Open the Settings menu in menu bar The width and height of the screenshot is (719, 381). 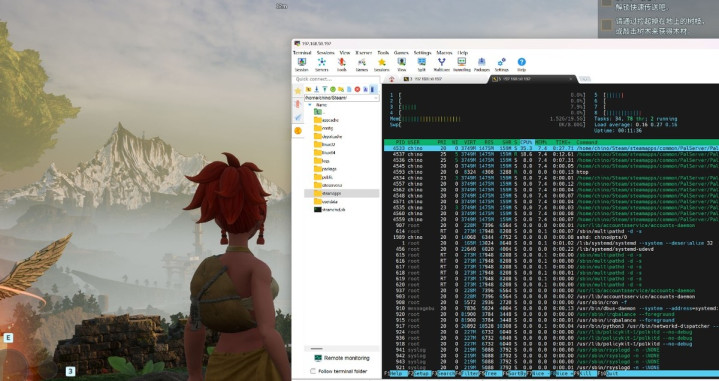pyautogui.click(x=422, y=53)
